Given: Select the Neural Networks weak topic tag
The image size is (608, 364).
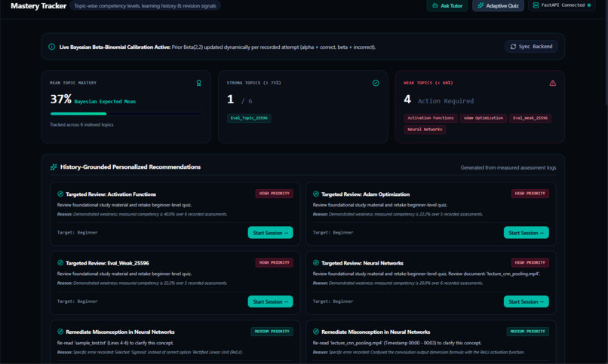Looking at the screenshot, I should pyautogui.click(x=425, y=130).
